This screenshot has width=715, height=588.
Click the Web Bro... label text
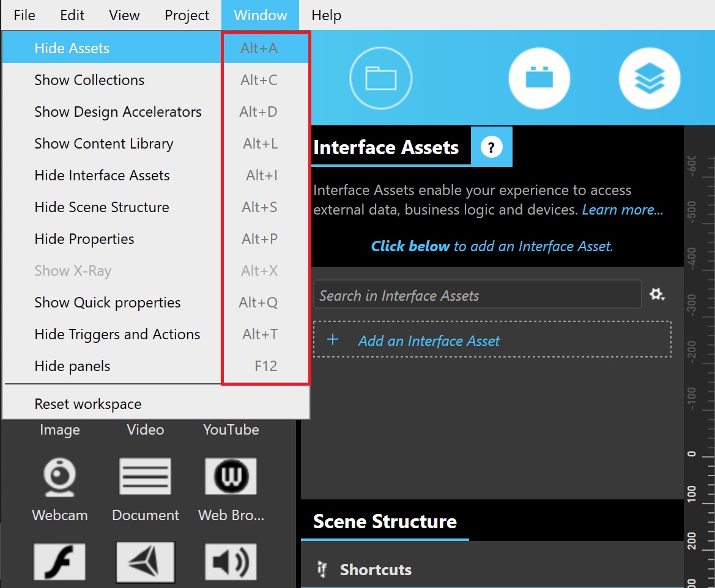(x=231, y=515)
